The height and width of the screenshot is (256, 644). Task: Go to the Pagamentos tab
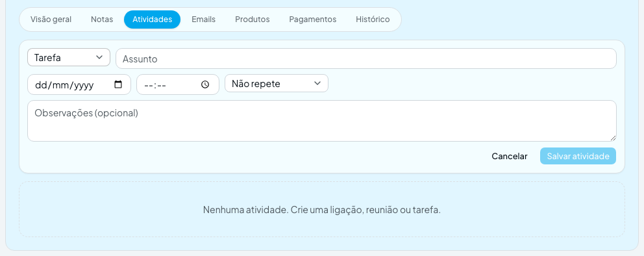312,19
